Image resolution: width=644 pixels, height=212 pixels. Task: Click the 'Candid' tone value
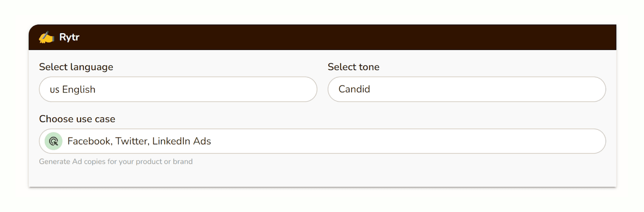[x=354, y=89]
